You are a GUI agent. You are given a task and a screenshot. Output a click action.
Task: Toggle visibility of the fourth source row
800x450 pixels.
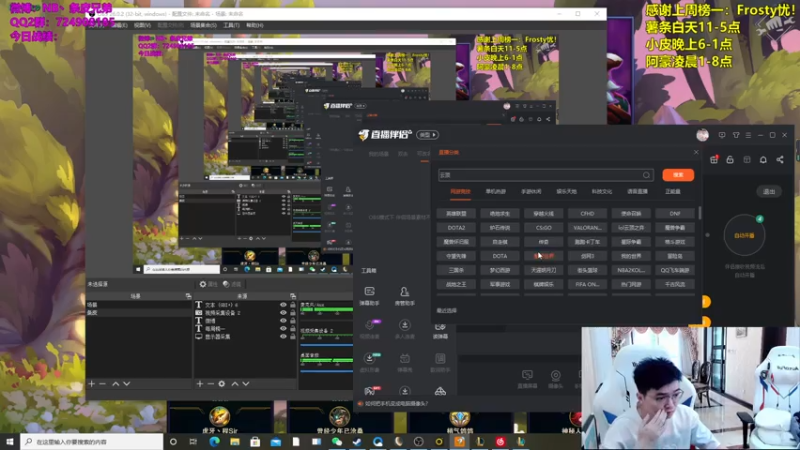pyautogui.click(x=283, y=329)
